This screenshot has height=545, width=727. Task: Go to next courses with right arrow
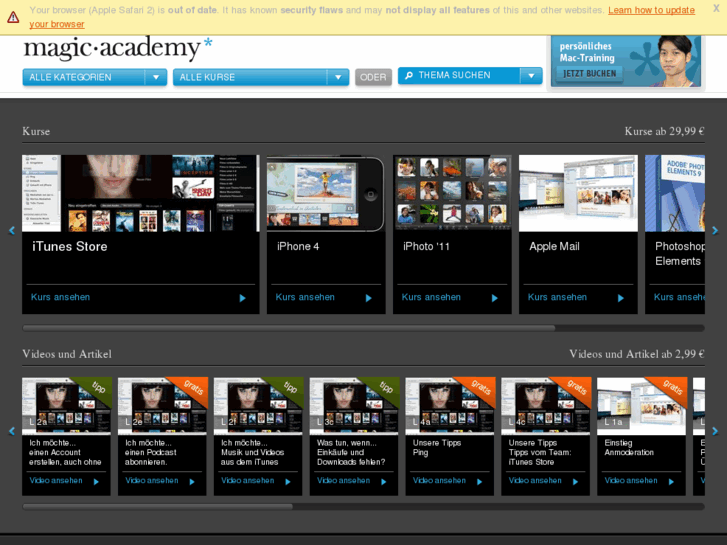click(715, 230)
